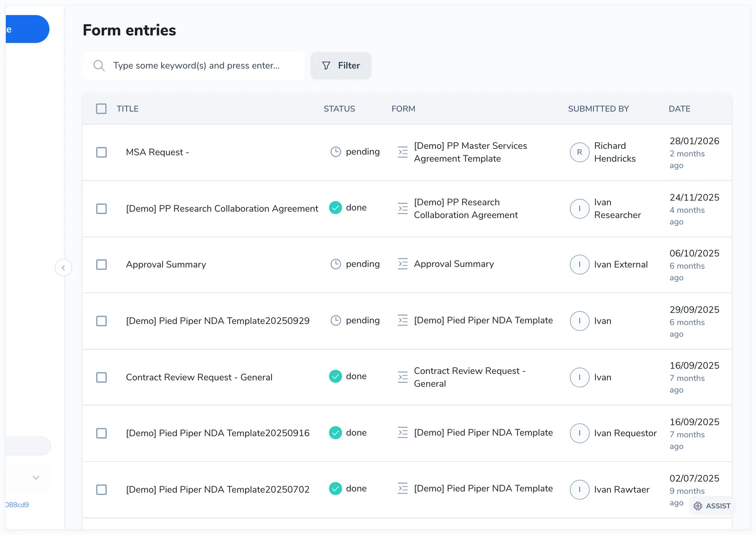The height and width of the screenshot is (535, 756).
Task: Open the ASSIST button
Action: (712, 506)
